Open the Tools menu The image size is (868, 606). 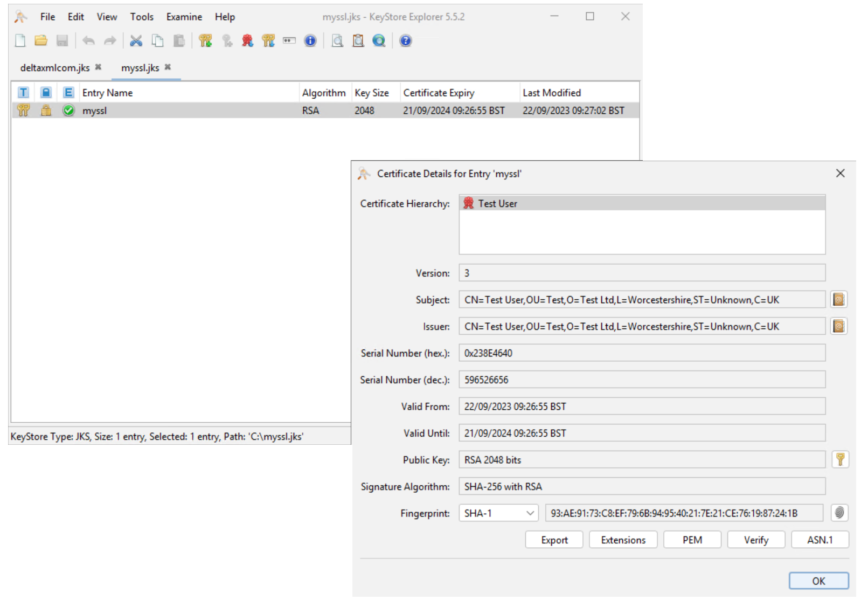tap(142, 17)
